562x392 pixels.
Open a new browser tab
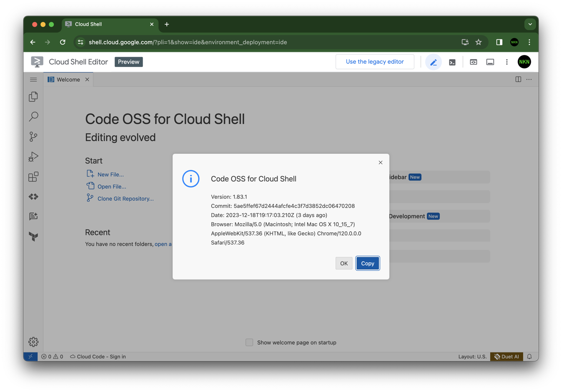167,24
